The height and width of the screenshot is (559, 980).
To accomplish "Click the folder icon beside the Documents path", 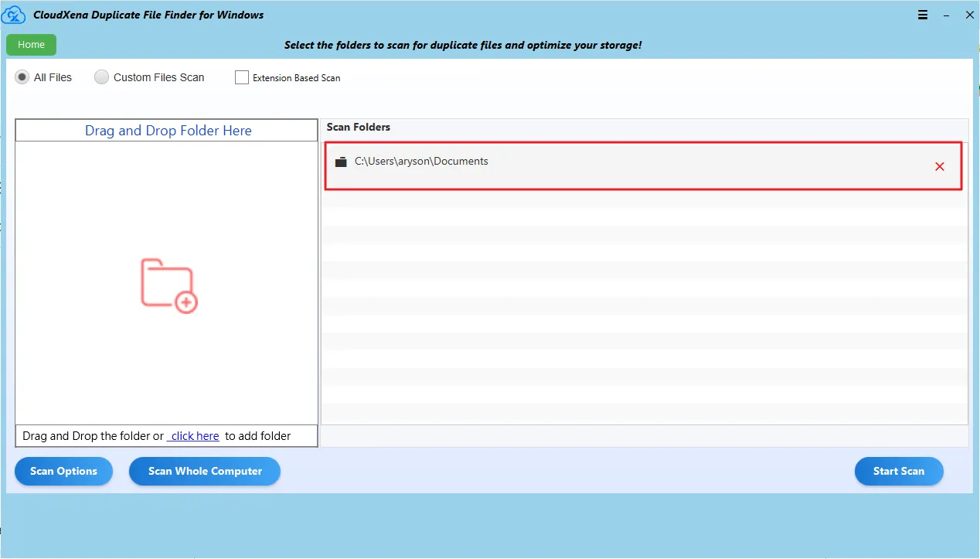I will (341, 162).
